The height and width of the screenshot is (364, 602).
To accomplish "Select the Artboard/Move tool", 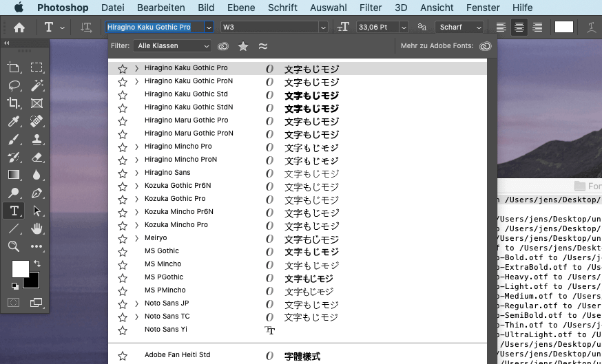I will (14, 67).
